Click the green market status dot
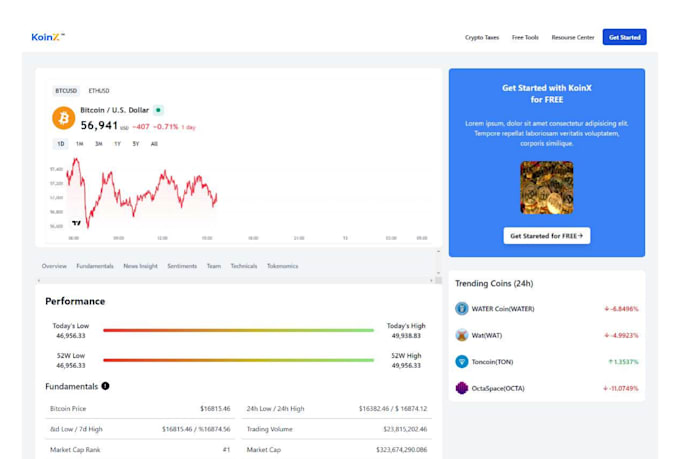The height and width of the screenshot is (459, 680). 158,110
